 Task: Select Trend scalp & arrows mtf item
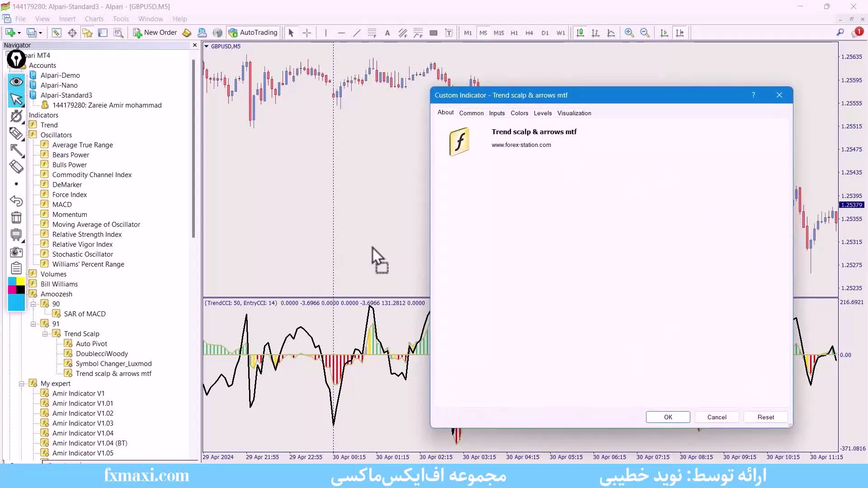(113, 374)
